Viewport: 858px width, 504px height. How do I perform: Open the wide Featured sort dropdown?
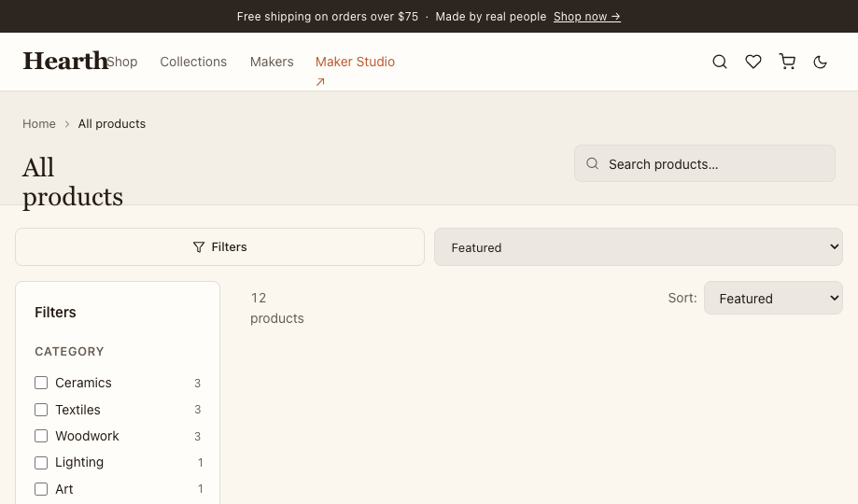pyautogui.click(x=639, y=247)
